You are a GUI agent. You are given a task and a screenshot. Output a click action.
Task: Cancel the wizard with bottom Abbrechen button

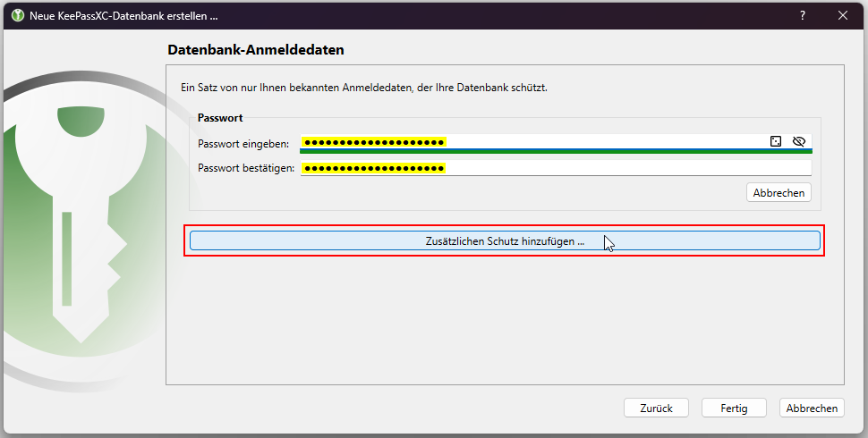coord(813,409)
